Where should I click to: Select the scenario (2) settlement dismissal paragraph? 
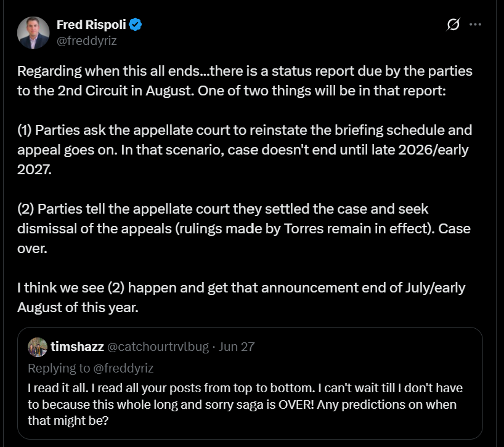244,228
